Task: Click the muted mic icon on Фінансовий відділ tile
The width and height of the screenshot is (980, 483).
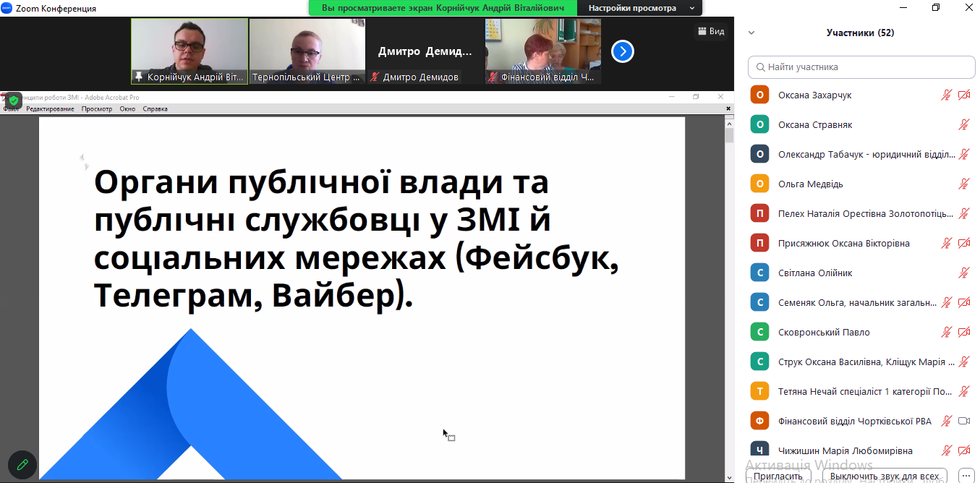Action: (x=493, y=77)
